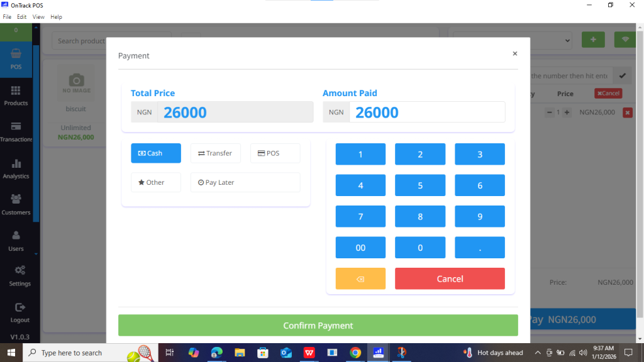Open the Customers page from sidebar
The height and width of the screenshot is (362, 644).
click(16, 205)
